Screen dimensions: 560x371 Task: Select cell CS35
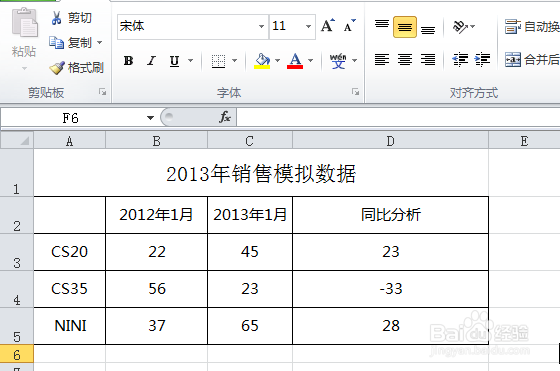[70, 289]
